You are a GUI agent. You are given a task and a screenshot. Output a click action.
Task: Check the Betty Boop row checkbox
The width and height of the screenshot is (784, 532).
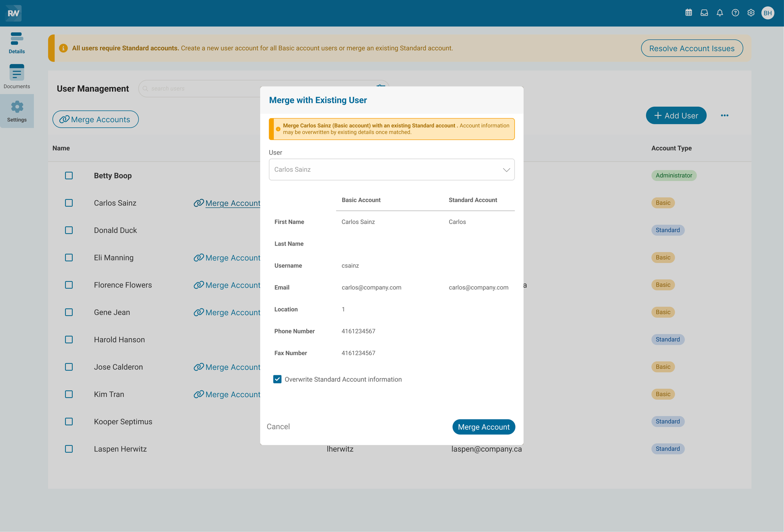click(69, 175)
